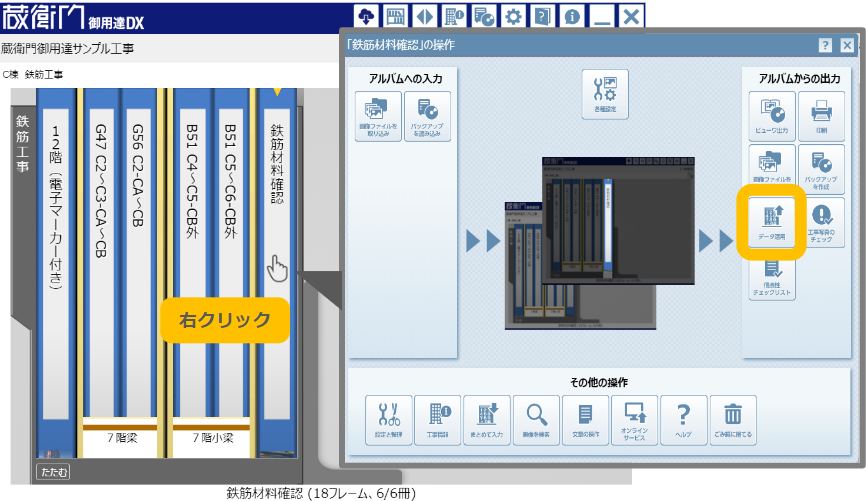
Task: Click the アルバムからの出力 heading
Action: pos(799,78)
